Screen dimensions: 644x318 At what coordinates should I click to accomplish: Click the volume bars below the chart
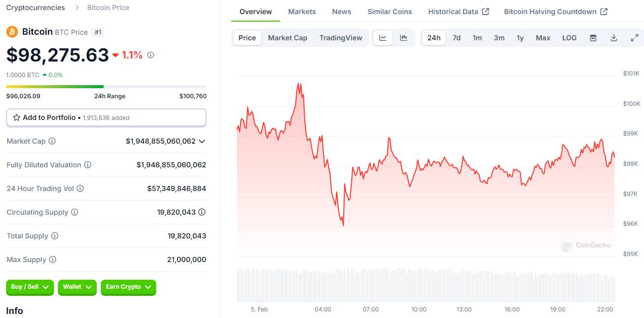pos(426,285)
